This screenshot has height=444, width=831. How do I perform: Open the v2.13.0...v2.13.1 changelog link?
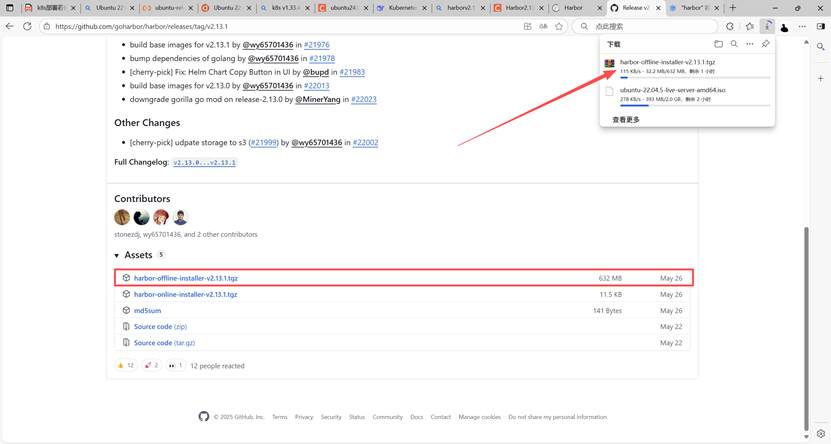tap(205, 163)
